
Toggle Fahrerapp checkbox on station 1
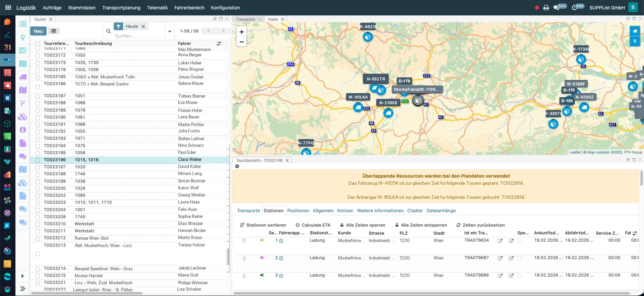pos(281,241)
